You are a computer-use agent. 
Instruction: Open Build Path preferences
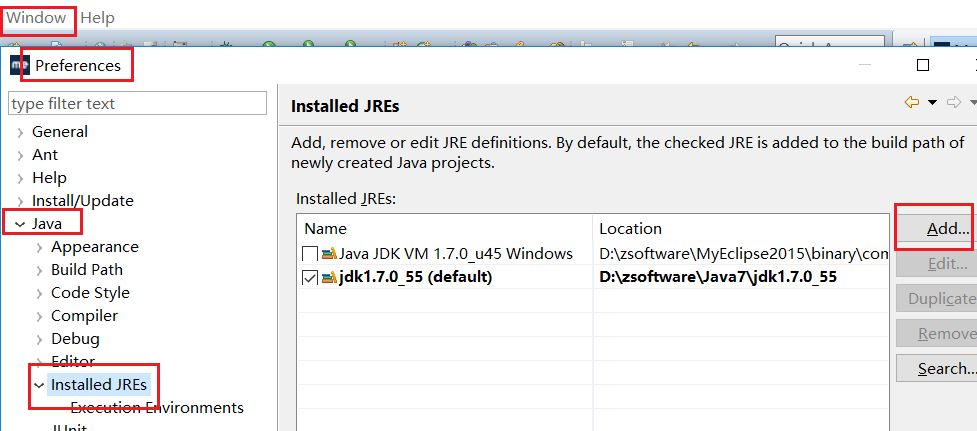(x=87, y=270)
